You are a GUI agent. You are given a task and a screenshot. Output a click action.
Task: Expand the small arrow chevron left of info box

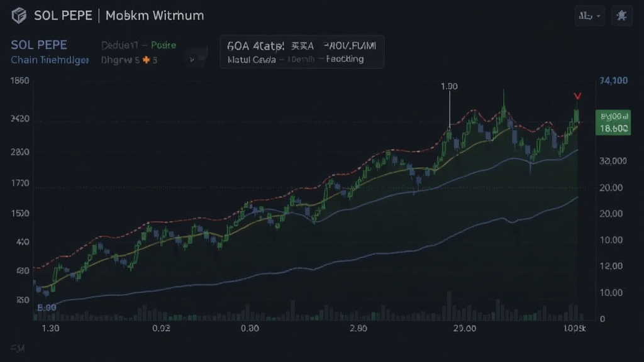click(x=192, y=60)
